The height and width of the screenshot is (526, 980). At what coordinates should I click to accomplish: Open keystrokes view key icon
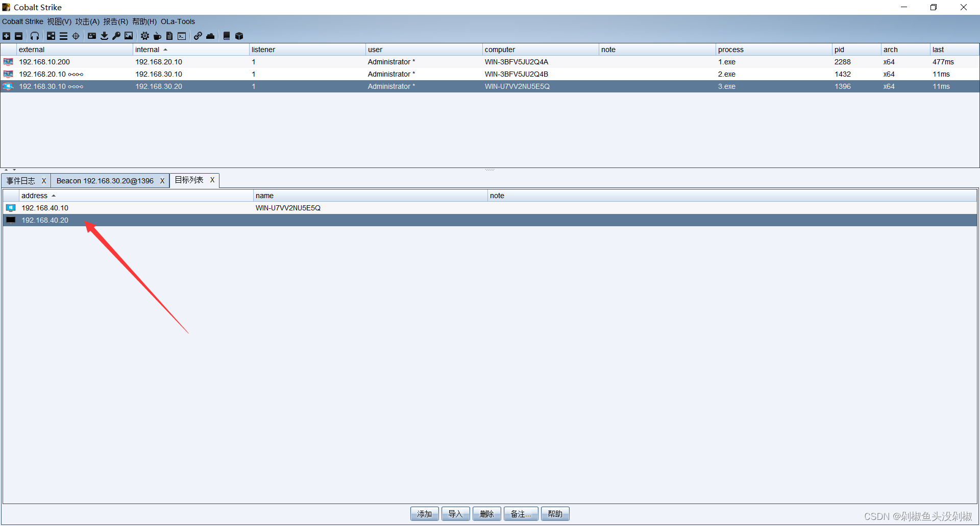116,36
